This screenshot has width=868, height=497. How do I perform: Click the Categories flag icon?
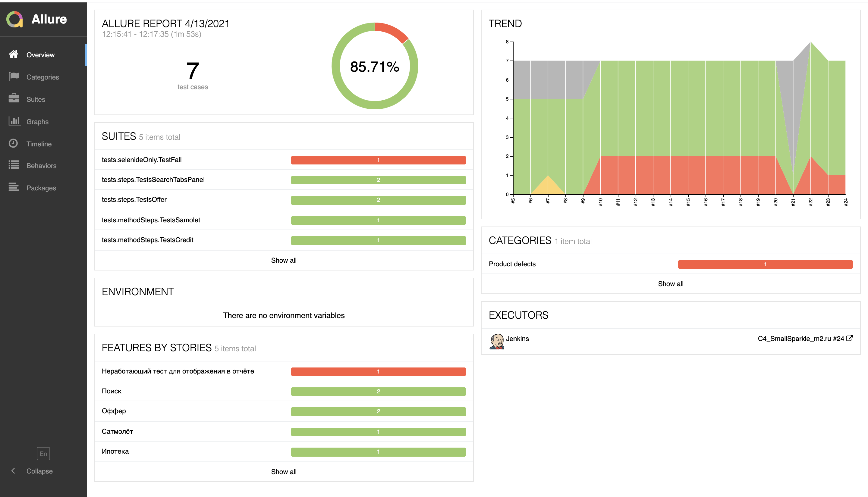[x=14, y=77]
